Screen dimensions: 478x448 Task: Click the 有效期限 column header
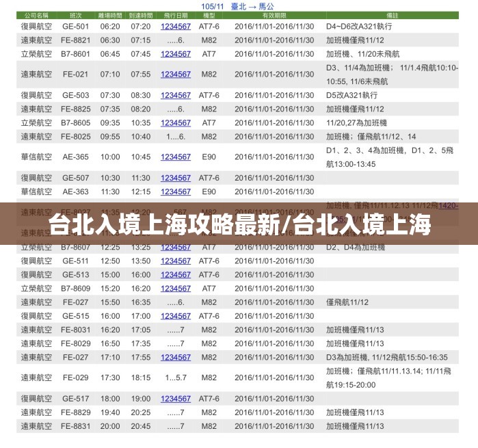pyautogui.click(x=274, y=16)
